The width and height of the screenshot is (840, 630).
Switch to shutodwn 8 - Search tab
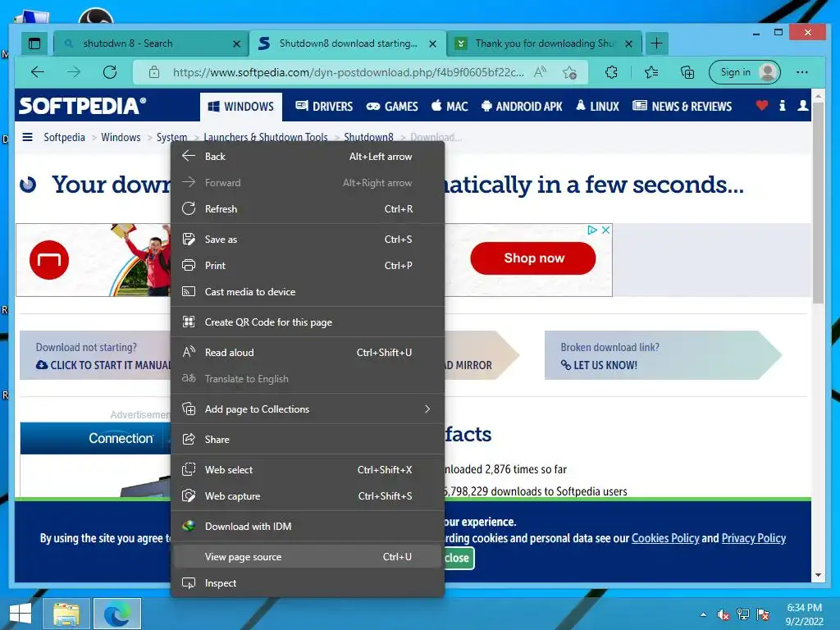151,44
